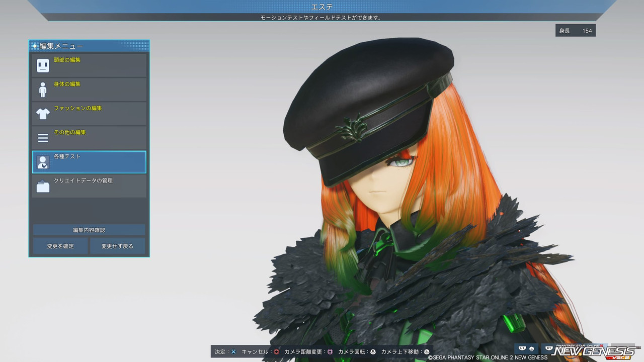Select the highlighted 各種テスト menu entry
Image resolution: width=644 pixels, height=362 pixels.
click(x=89, y=162)
